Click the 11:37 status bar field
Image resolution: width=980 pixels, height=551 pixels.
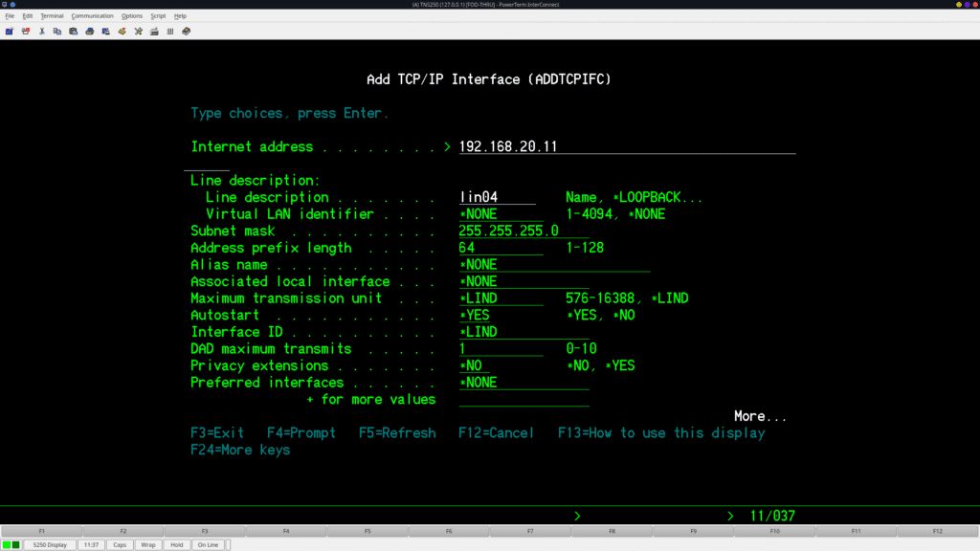[x=91, y=544]
